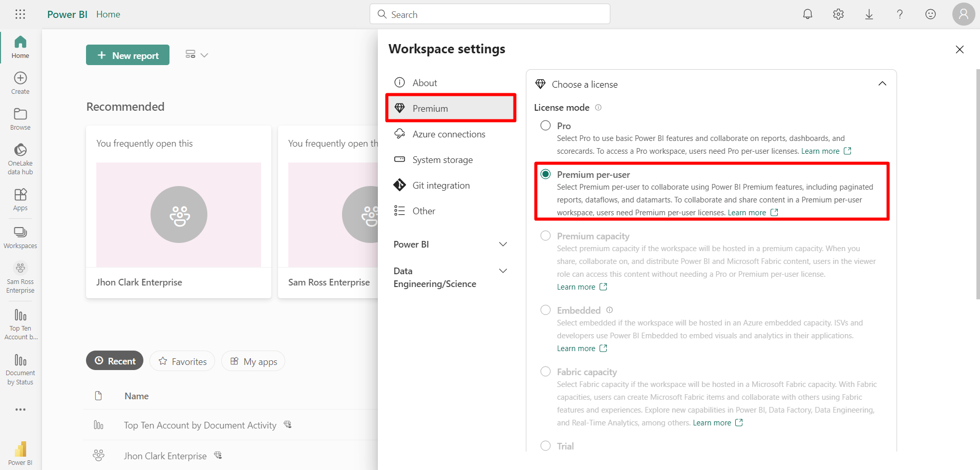
Task: Switch to the Recent tab
Action: [115, 361]
